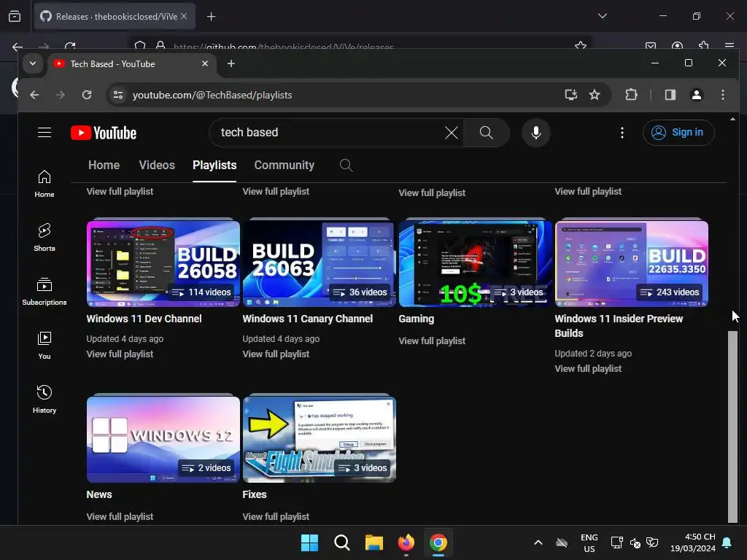Image resolution: width=747 pixels, height=560 pixels.
Task: Open list all tabs dropdown in Firefox window
Action: 602,16
